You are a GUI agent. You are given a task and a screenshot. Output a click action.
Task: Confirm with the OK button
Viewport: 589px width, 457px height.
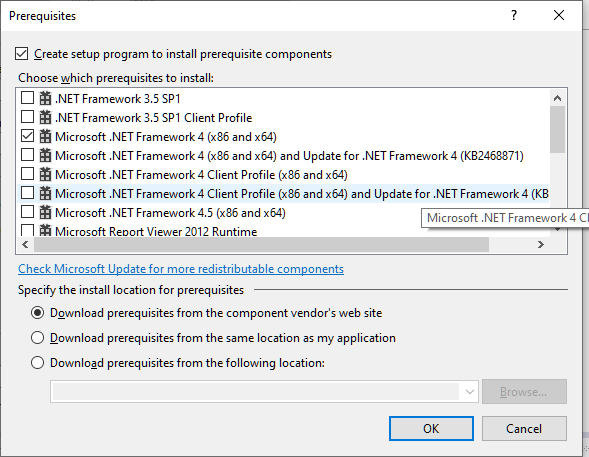click(x=431, y=428)
